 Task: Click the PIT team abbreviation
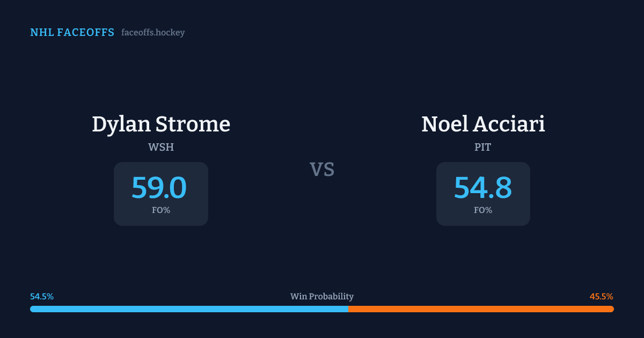pyautogui.click(x=483, y=148)
